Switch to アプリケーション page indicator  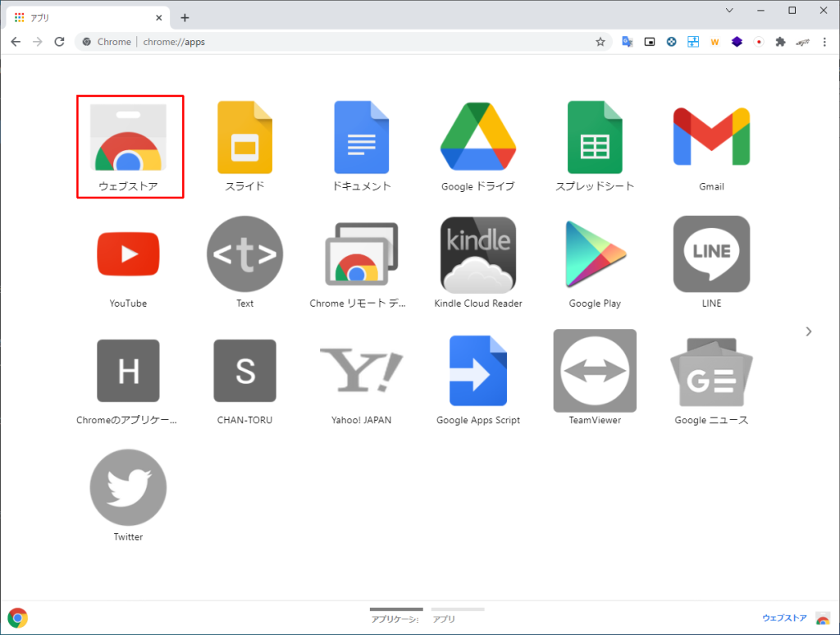click(x=396, y=615)
